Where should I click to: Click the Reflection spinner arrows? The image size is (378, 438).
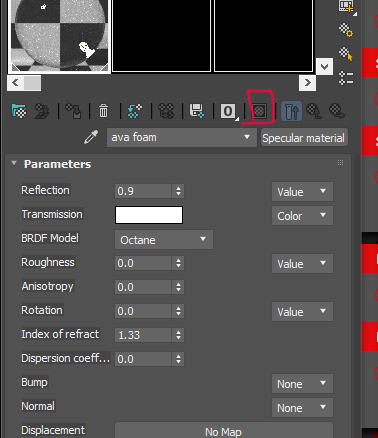[x=178, y=191]
